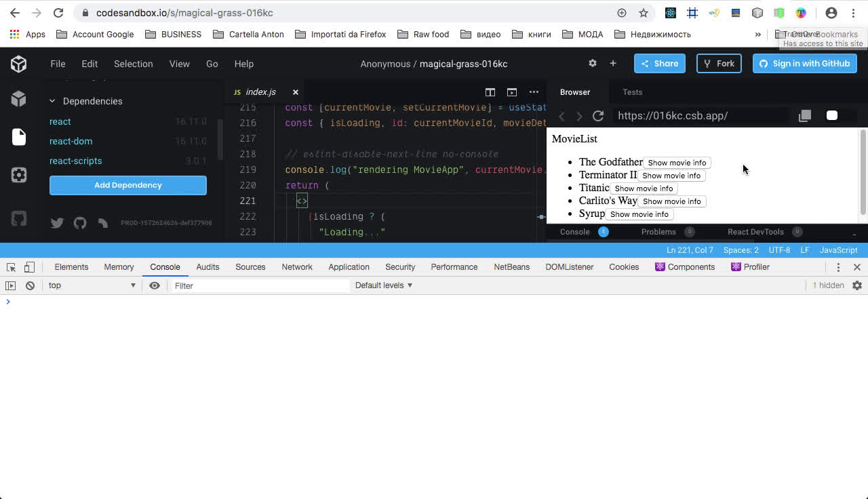The height and width of the screenshot is (499, 868).
Task: Open the Profiler DevTools tab
Action: coord(750,267)
